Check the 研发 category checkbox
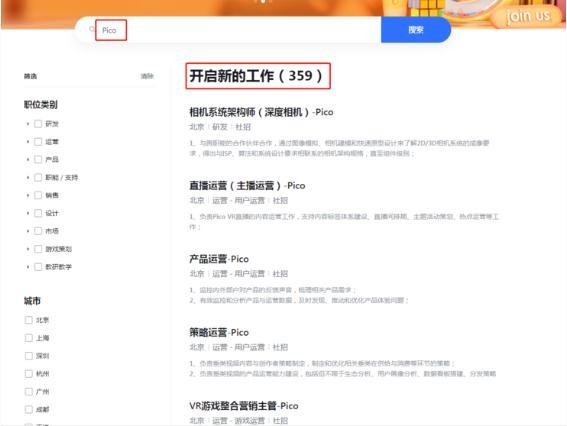567x426 pixels. (x=38, y=124)
